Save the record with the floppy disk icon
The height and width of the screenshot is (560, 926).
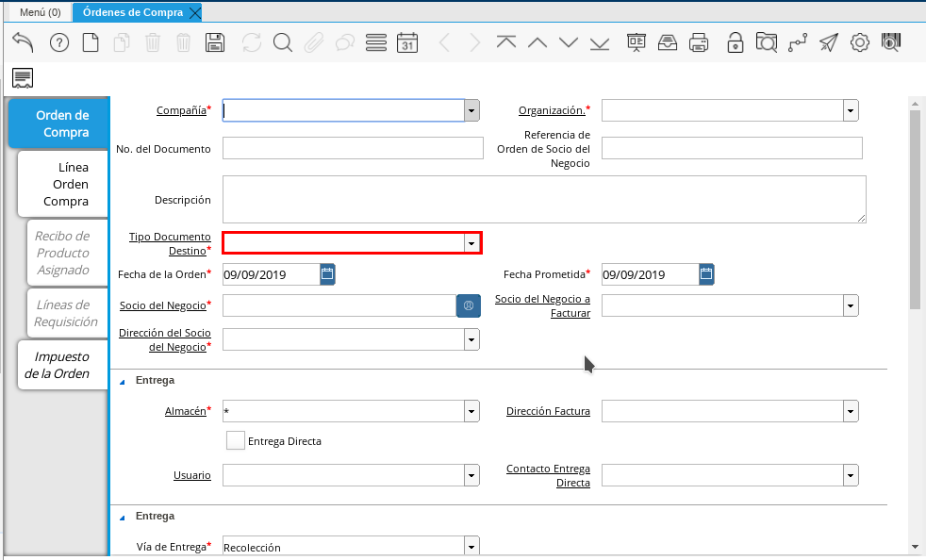pos(215,42)
